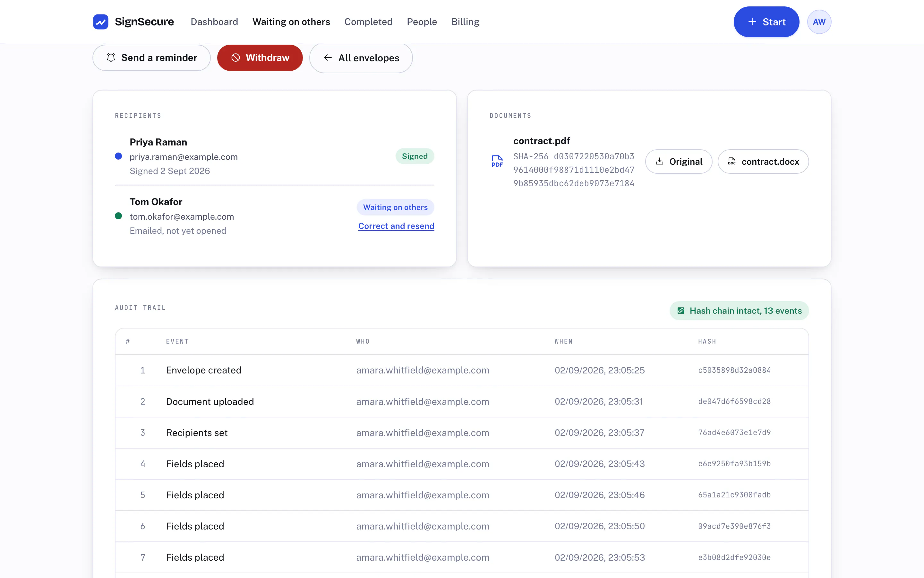Screen dimensions: 924x578
Task: Click hash e3b08d2dfe92030e
Action: point(735,557)
